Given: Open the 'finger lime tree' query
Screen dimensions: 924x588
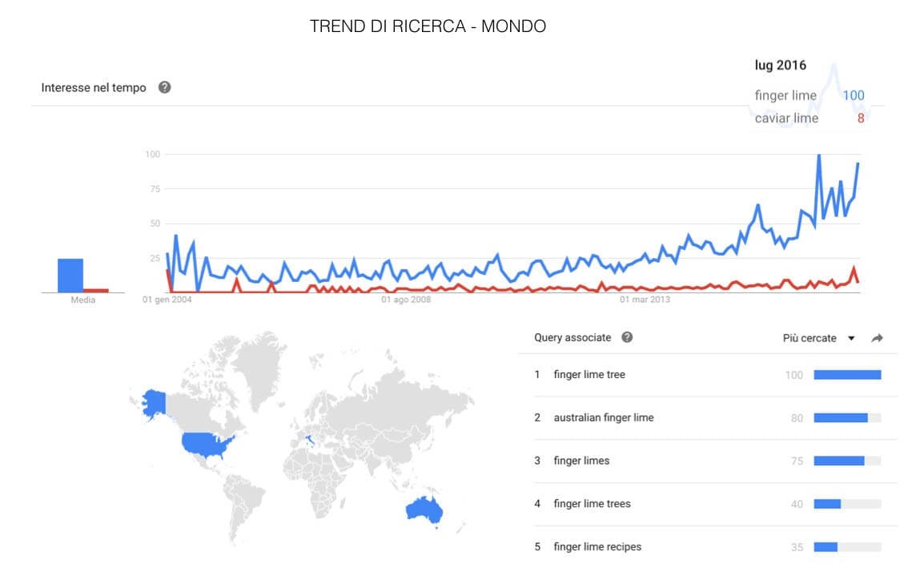Looking at the screenshot, I should click(589, 375).
